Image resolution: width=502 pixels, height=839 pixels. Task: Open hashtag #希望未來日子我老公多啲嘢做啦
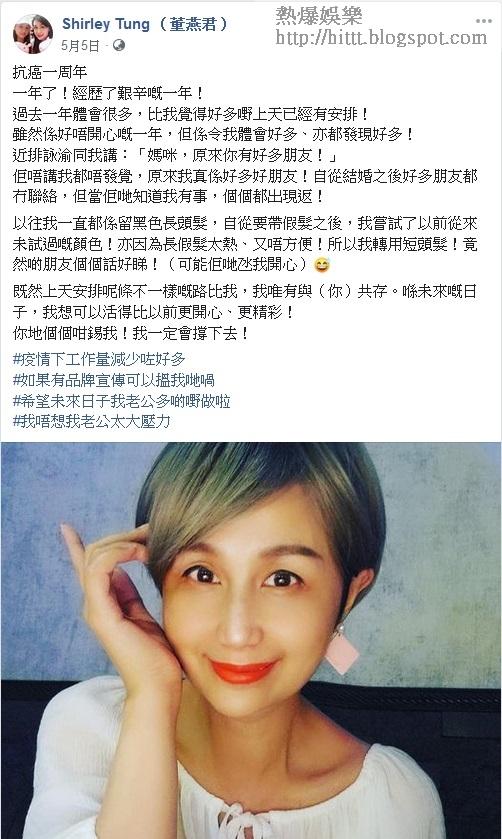pos(121,401)
